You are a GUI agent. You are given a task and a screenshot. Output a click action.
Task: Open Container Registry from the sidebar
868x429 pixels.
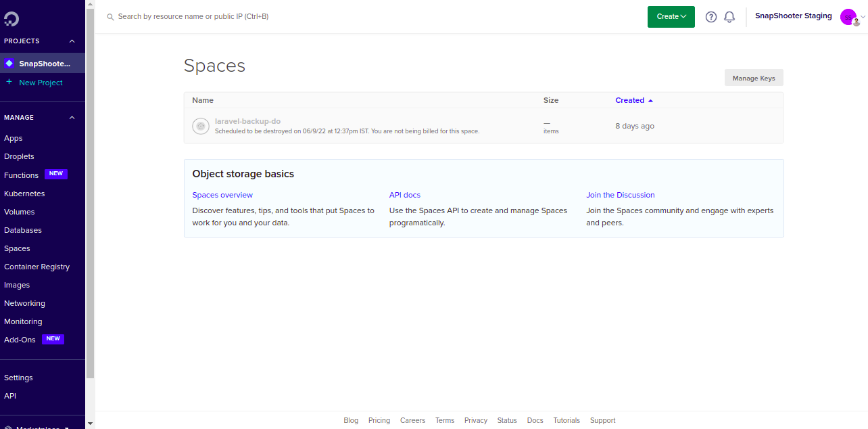37,267
